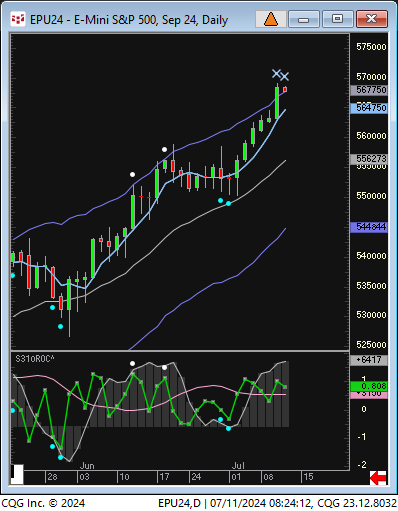Click the 525000 price scale label
The image size is (398, 511).
(371, 345)
